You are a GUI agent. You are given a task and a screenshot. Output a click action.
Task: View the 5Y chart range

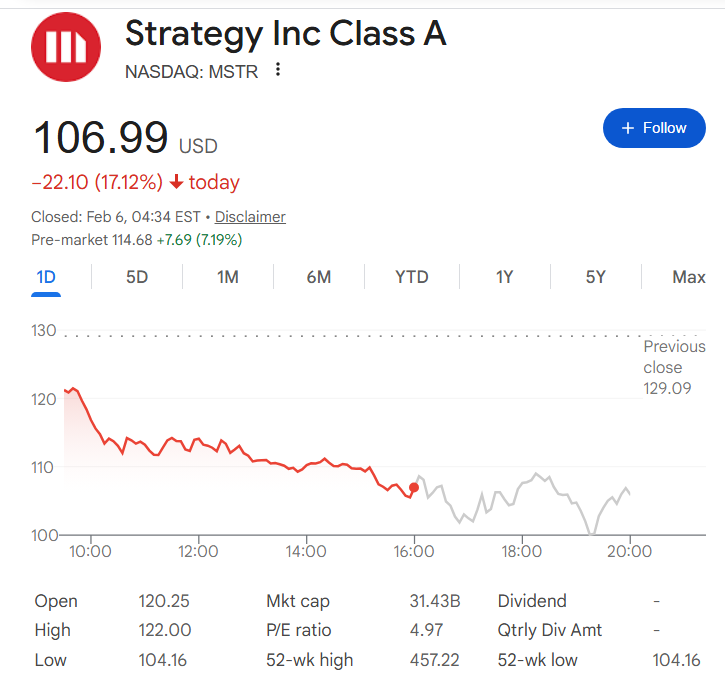pos(595,277)
